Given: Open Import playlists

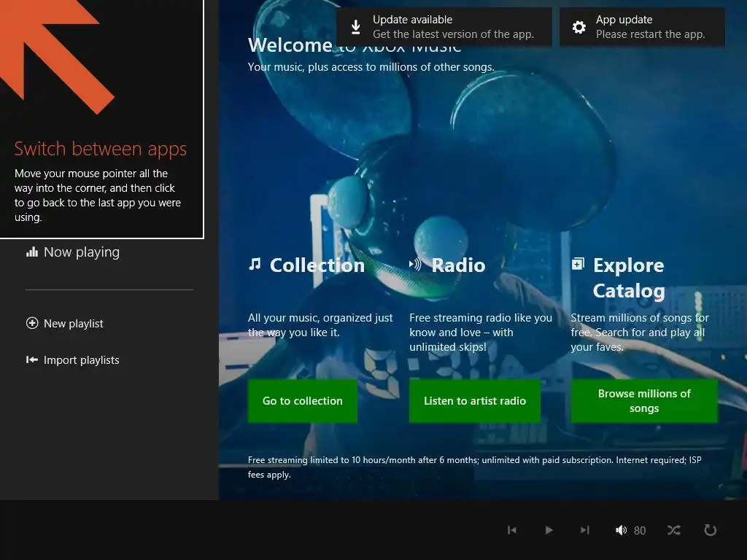Looking at the screenshot, I should click(72, 360).
